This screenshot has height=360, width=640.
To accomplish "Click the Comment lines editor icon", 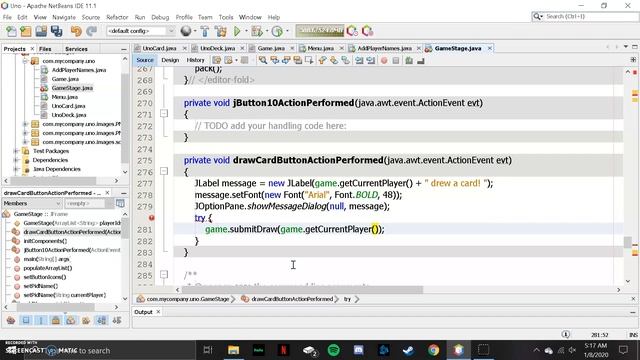I will (x=409, y=60).
